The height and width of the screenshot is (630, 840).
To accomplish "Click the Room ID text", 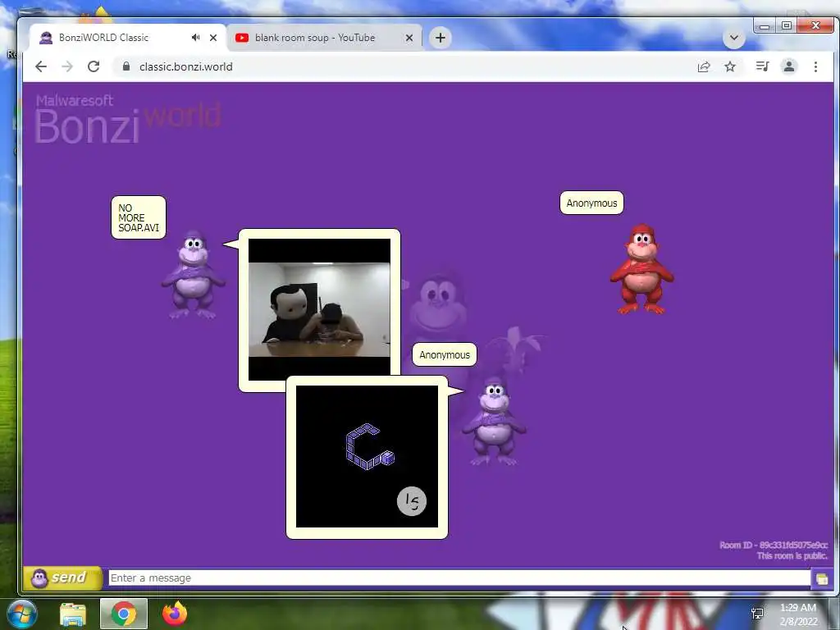I will pyautogui.click(x=773, y=546).
